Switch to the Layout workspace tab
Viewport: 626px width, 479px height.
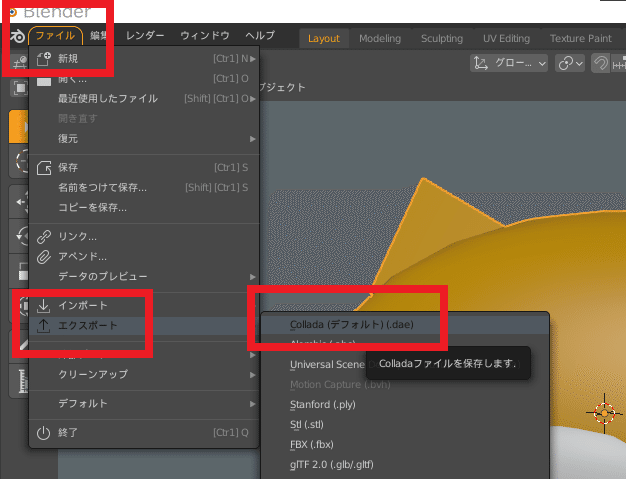[323, 38]
